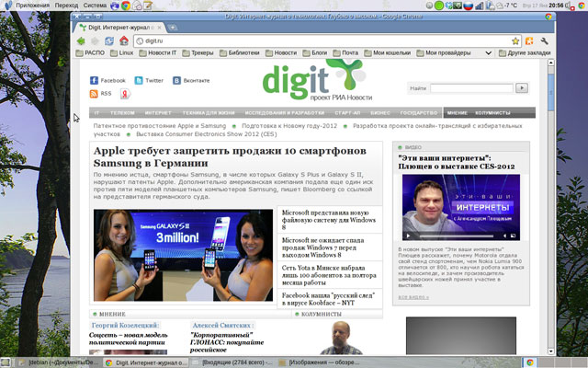588x368 pixels.
Task: Expand the bookmarks bar overflow chevron
Action: [x=488, y=53]
